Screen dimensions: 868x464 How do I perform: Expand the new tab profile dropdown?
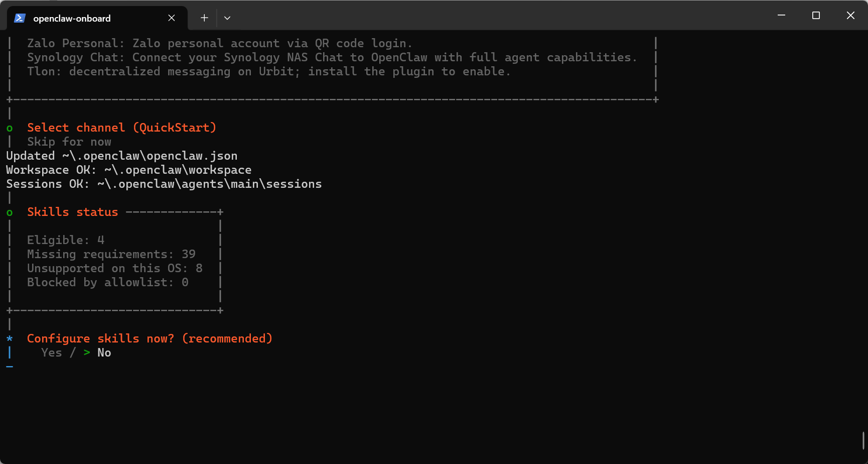(x=227, y=18)
